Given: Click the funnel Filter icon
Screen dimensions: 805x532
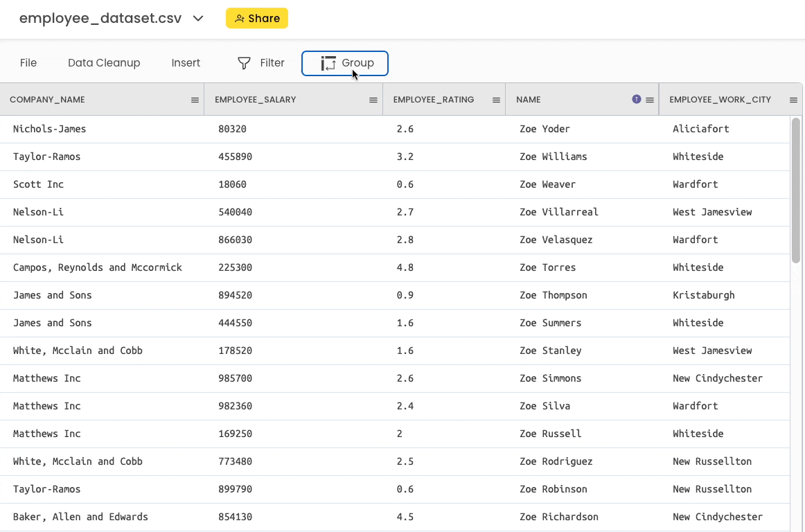Looking at the screenshot, I should coord(244,63).
